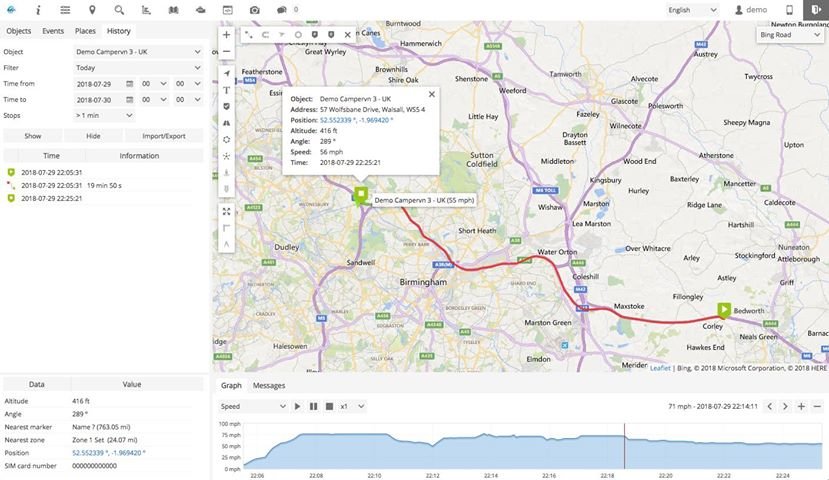
Task: Open the places marker icon in top toolbar
Action: [x=92, y=10]
